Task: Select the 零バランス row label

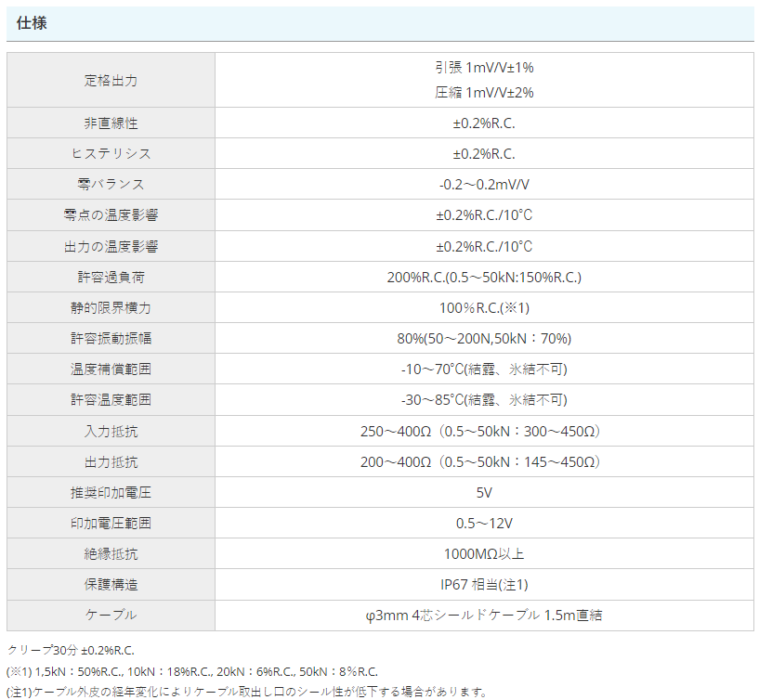Action: click(x=111, y=185)
